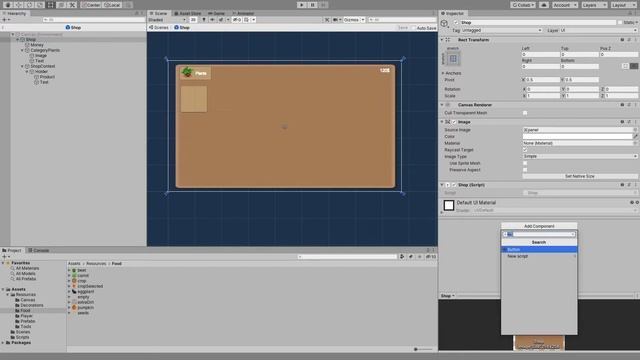Screen dimensions: 640x360
Task: Collapse CategoryPlants in the Hierarchy
Action: point(22,50)
